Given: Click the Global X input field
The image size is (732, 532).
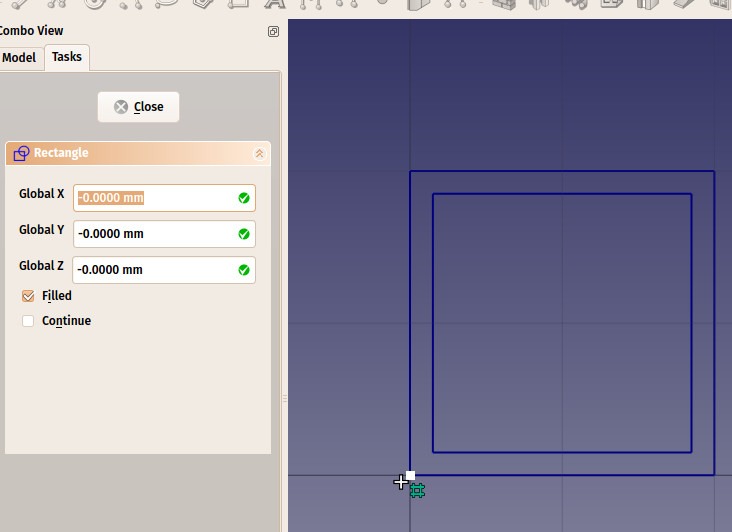Looking at the screenshot, I should click(x=155, y=198).
